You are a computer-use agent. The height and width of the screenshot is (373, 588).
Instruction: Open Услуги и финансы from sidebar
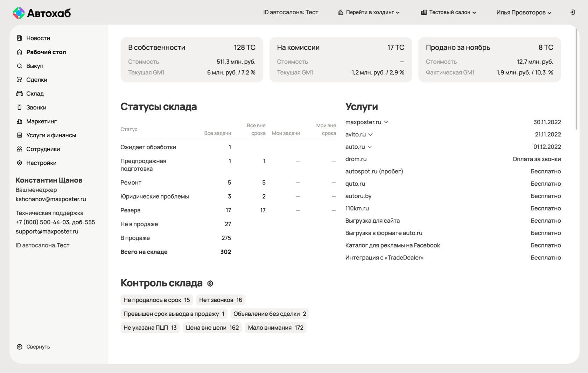tap(19, 135)
